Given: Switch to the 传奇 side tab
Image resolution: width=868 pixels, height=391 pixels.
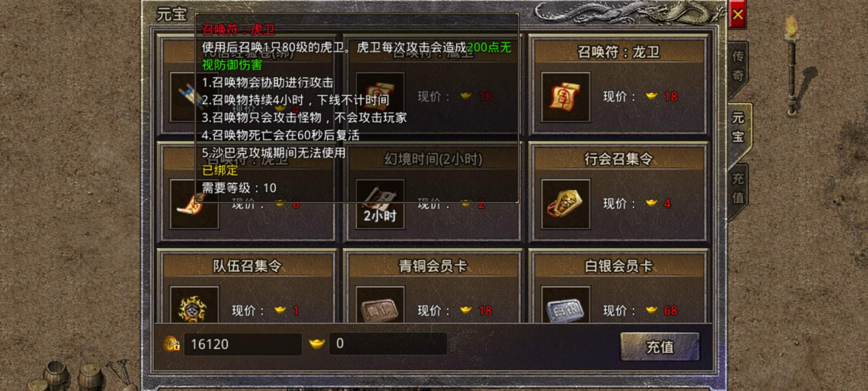Looking at the screenshot, I should pos(738,66).
